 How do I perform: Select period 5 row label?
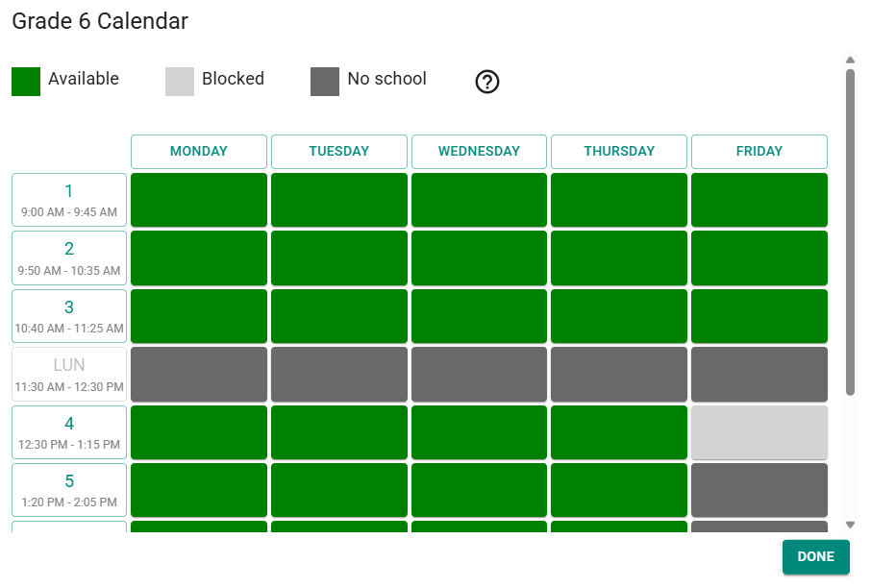pyautogui.click(x=68, y=490)
